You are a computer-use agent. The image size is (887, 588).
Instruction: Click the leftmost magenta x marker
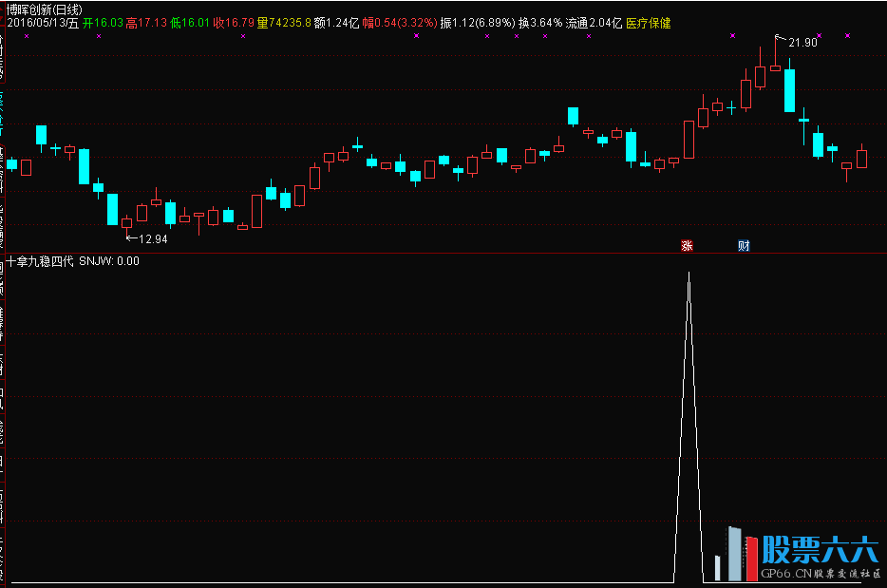pyautogui.click(x=28, y=36)
